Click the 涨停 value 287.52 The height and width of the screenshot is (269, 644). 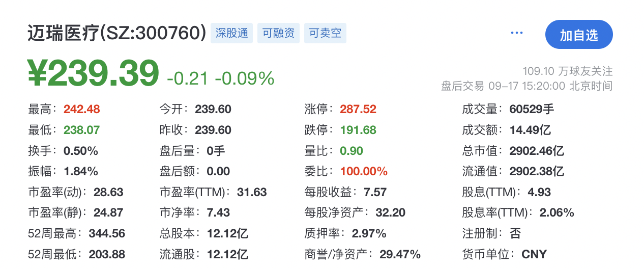pyautogui.click(x=358, y=109)
